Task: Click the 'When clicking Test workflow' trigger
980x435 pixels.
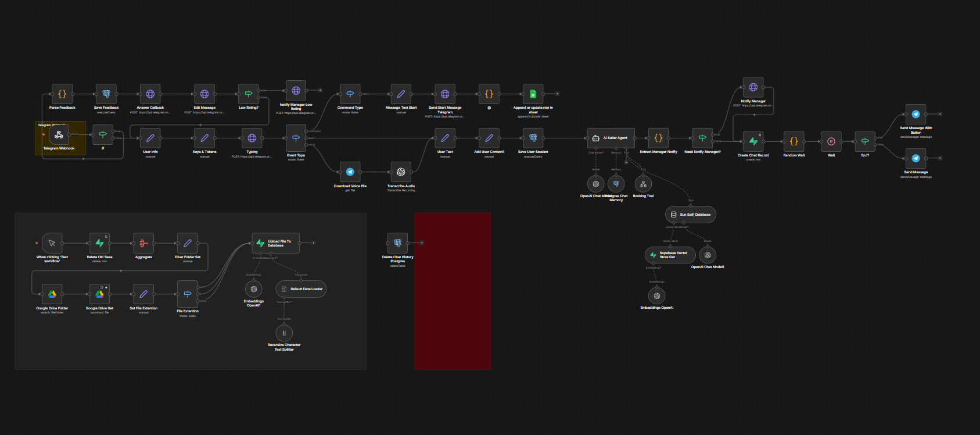Action: [x=52, y=243]
